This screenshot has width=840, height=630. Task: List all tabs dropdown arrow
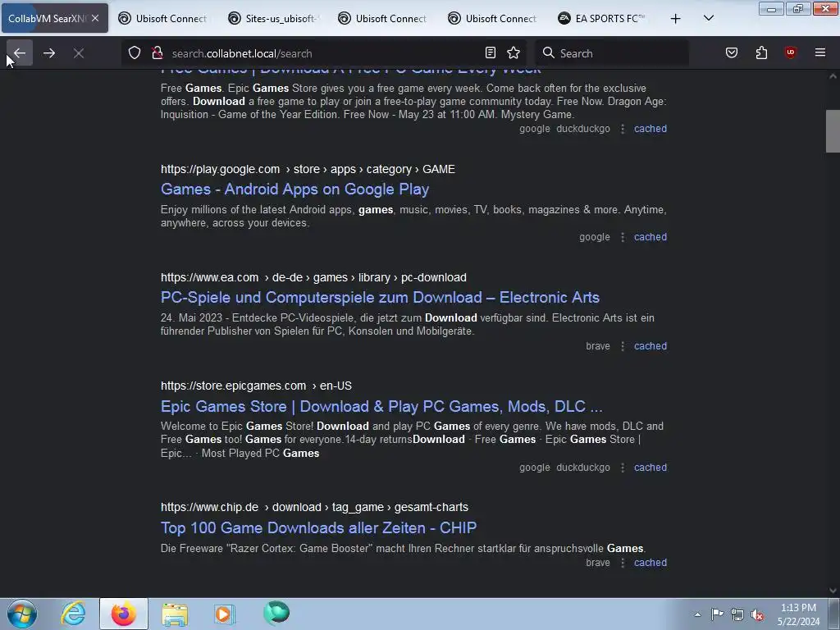(708, 18)
